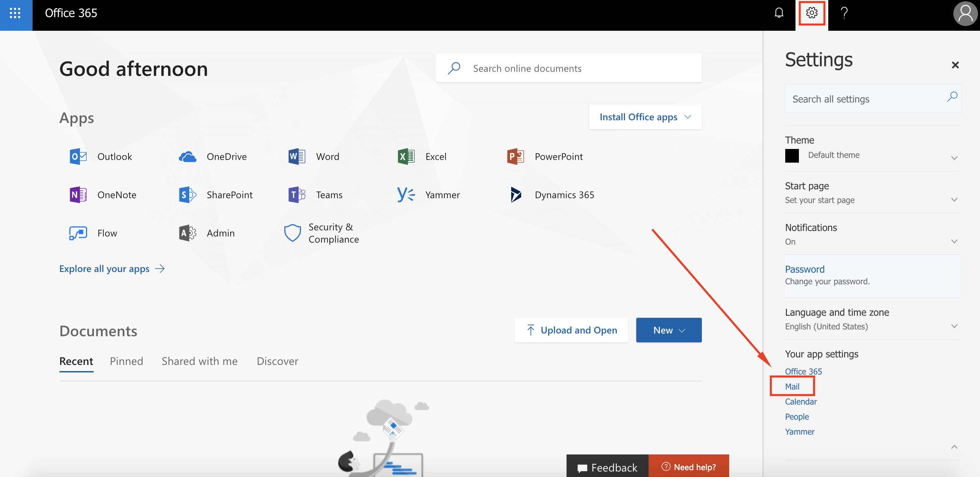Viewport: 980px width, 477px height.
Task: Launch the Teams app
Action: pyautogui.click(x=315, y=195)
